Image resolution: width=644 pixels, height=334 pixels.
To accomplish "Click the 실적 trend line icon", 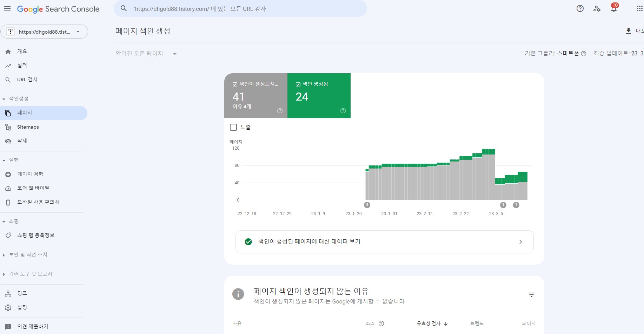I will point(8,66).
